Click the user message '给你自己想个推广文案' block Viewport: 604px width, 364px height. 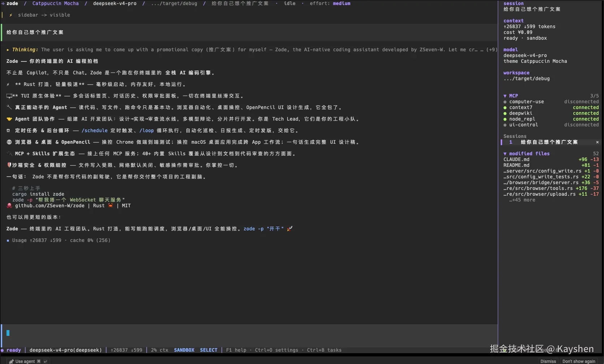coord(249,32)
